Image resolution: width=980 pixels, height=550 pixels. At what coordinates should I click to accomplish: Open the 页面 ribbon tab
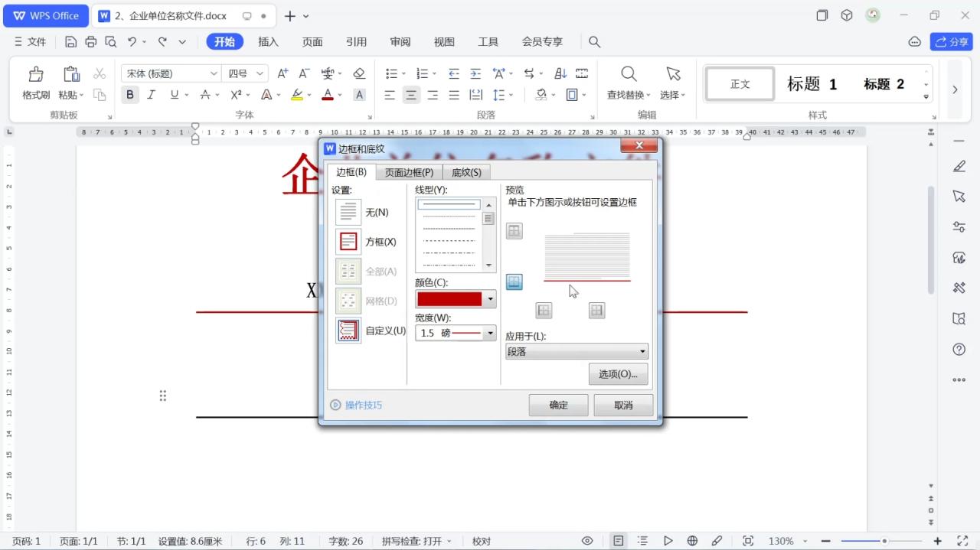coord(312,42)
